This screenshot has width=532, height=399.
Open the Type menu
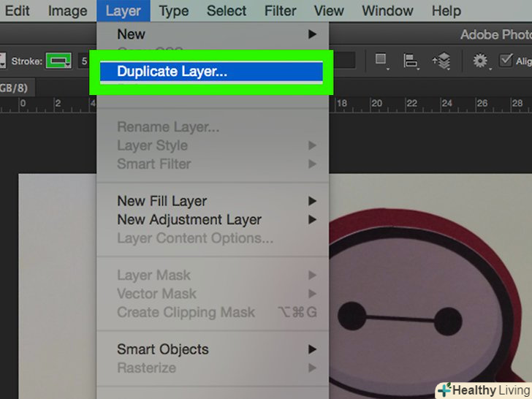(x=173, y=11)
